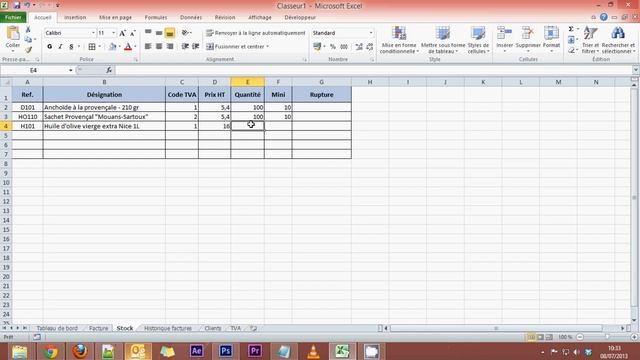Screen dimensions: 640x360
Task: Open the Calibri font name dropdown
Action: click(x=93, y=33)
